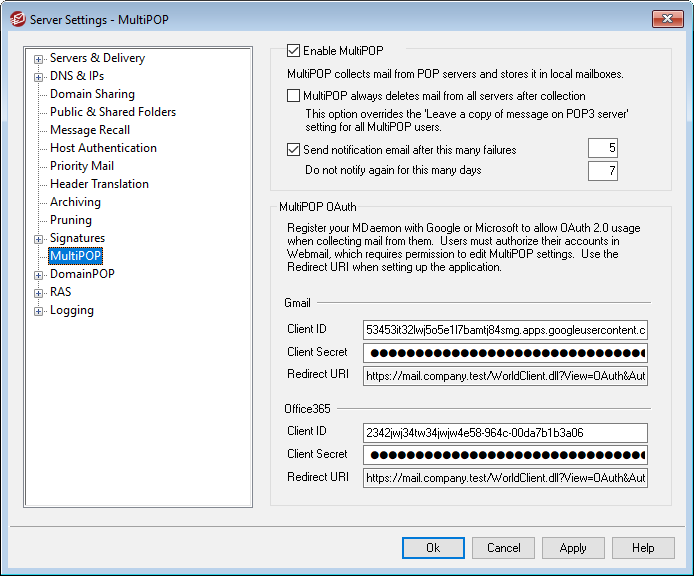Expand the Logging tree node
The image size is (694, 576).
pyautogui.click(x=39, y=311)
